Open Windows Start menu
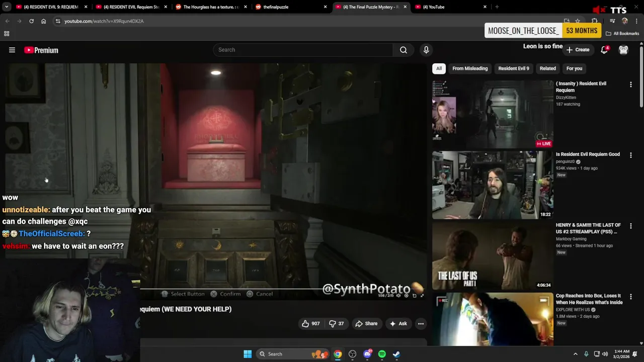Image resolution: width=644 pixels, height=362 pixels. [248, 354]
